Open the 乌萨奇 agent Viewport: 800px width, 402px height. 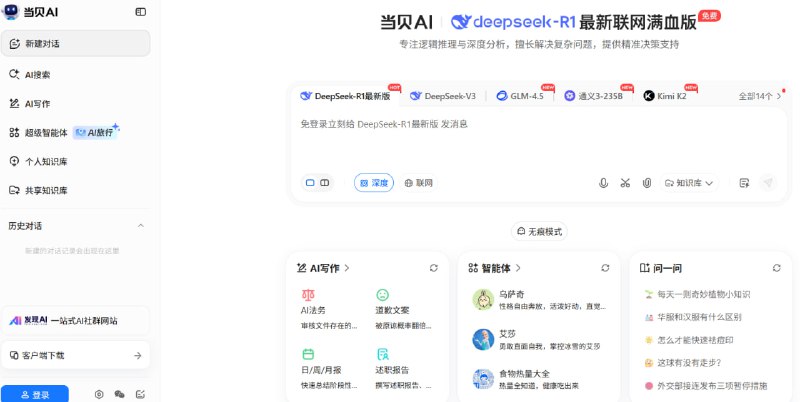[539, 300]
